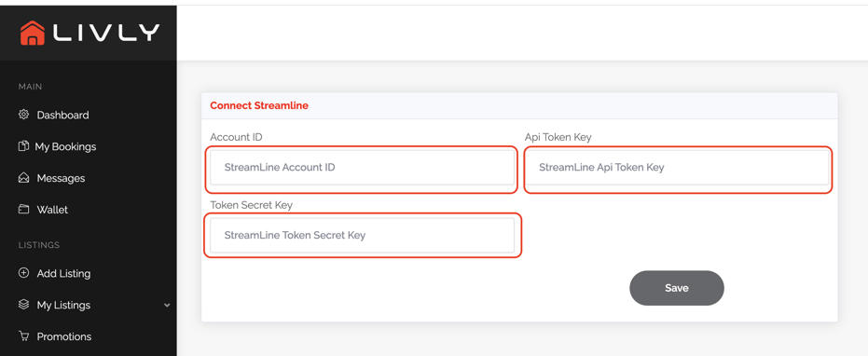Click the Promotions cart icon
This screenshot has height=356, width=868.
[23, 336]
